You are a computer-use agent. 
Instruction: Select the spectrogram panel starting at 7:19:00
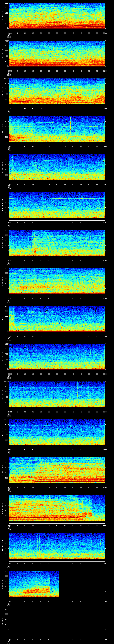(x=57, y=16)
